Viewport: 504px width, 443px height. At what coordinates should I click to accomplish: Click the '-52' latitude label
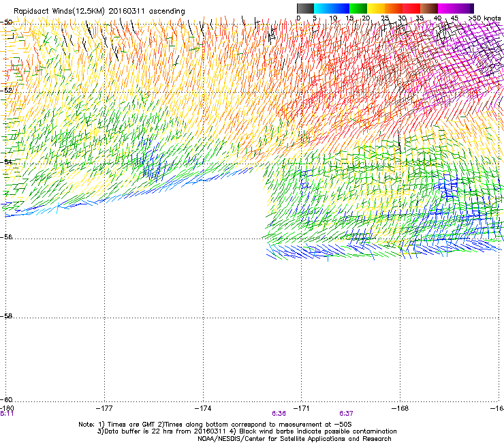point(6,91)
